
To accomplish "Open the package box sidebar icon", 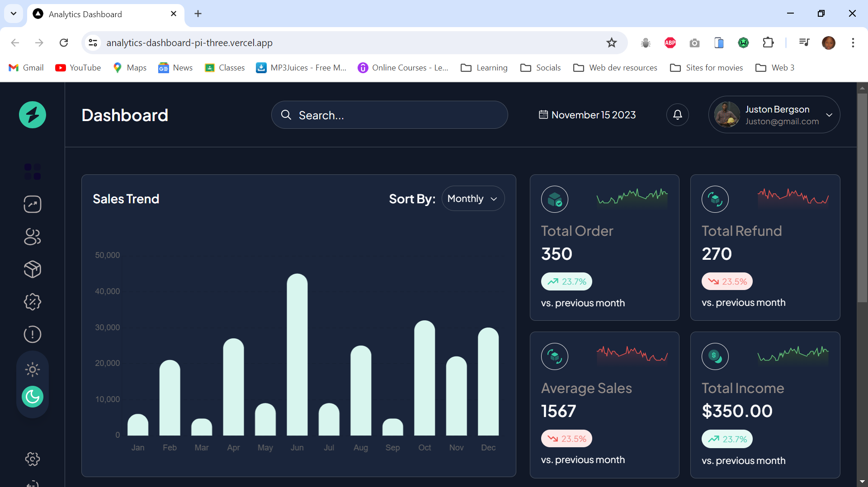I will 33,269.
